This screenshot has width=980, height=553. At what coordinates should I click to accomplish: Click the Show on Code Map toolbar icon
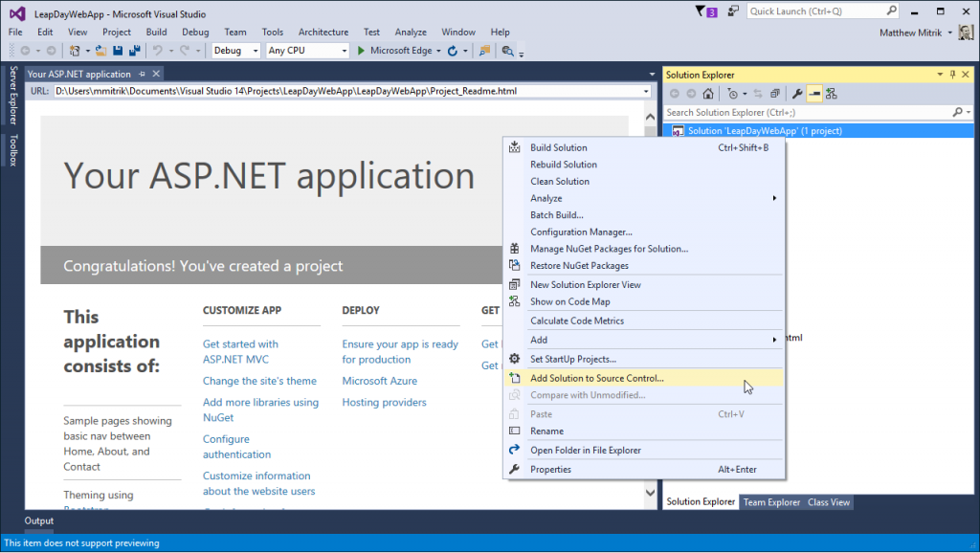point(832,94)
